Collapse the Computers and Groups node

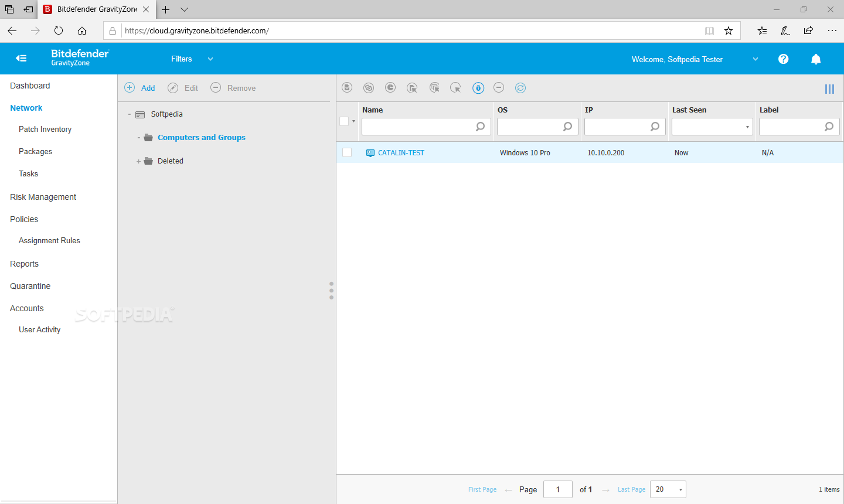click(x=139, y=138)
